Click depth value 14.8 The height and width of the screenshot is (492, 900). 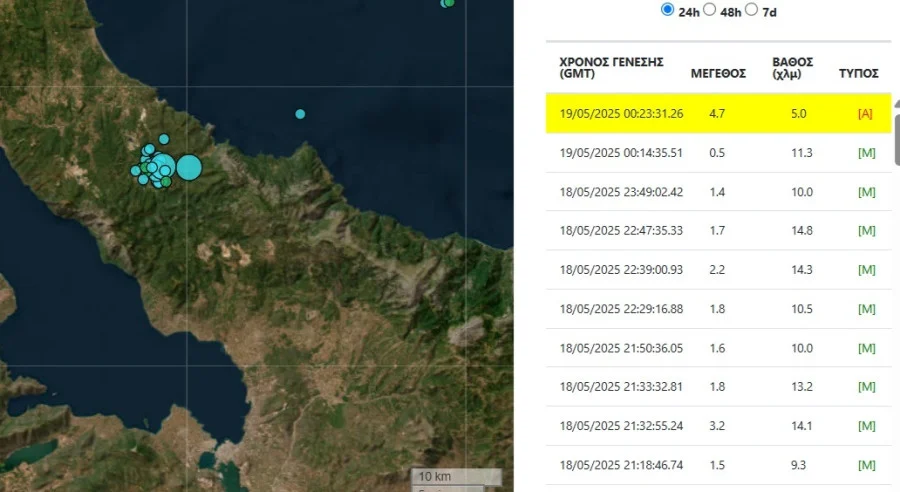802,231
